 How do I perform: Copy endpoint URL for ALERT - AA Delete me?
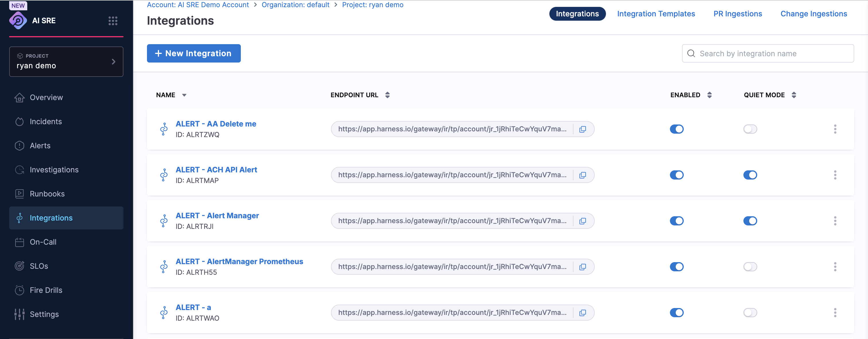pyautogui.click(x=583, y=129)
